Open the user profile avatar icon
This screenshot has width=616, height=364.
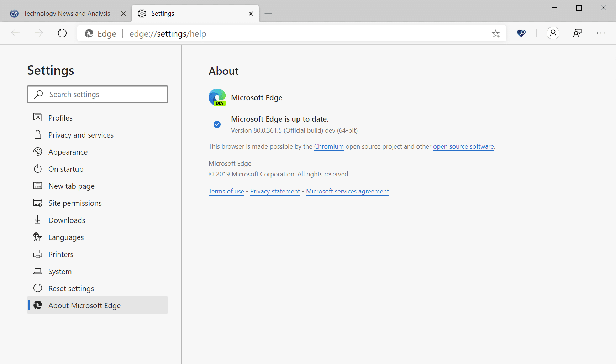[553, 33]
